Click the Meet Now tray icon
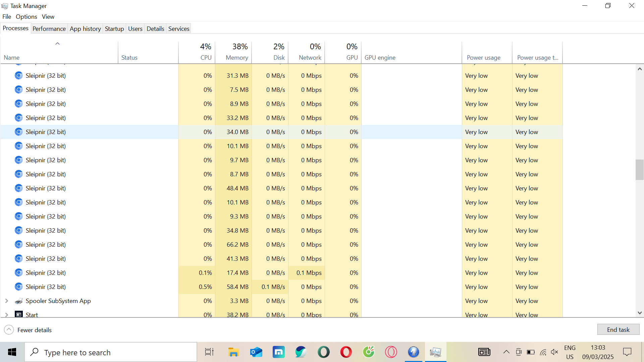Screen dimensions: 644x362 [519, 352]
